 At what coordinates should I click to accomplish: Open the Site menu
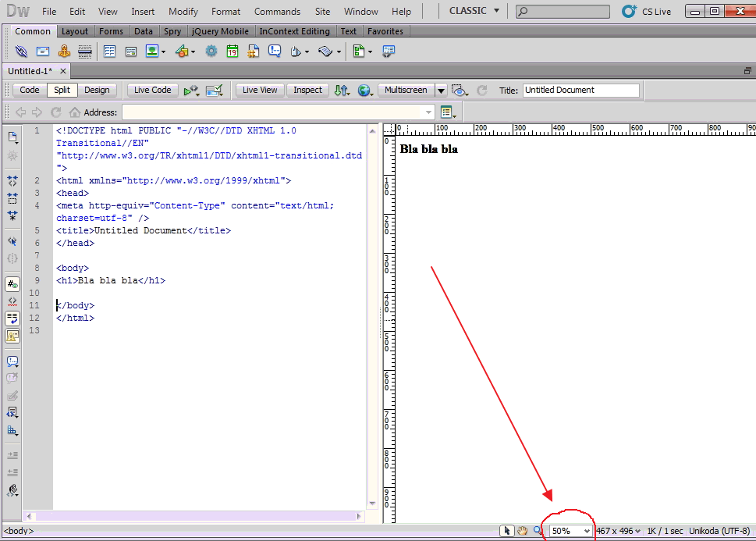322,11
